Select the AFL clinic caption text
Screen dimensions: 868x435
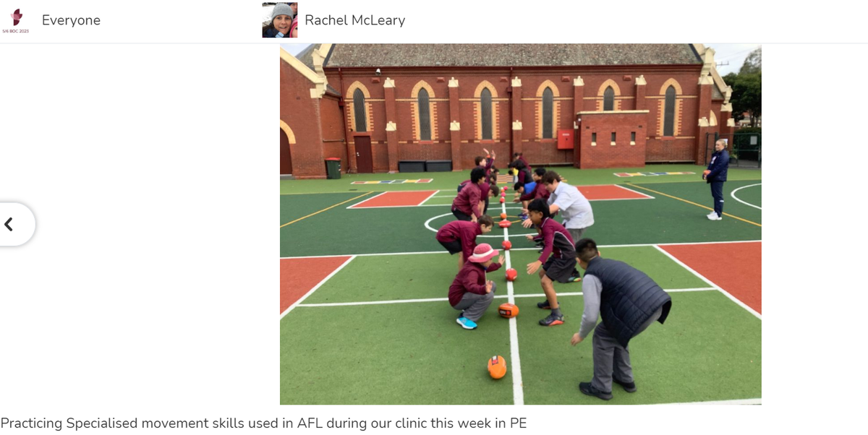(263, 423)
